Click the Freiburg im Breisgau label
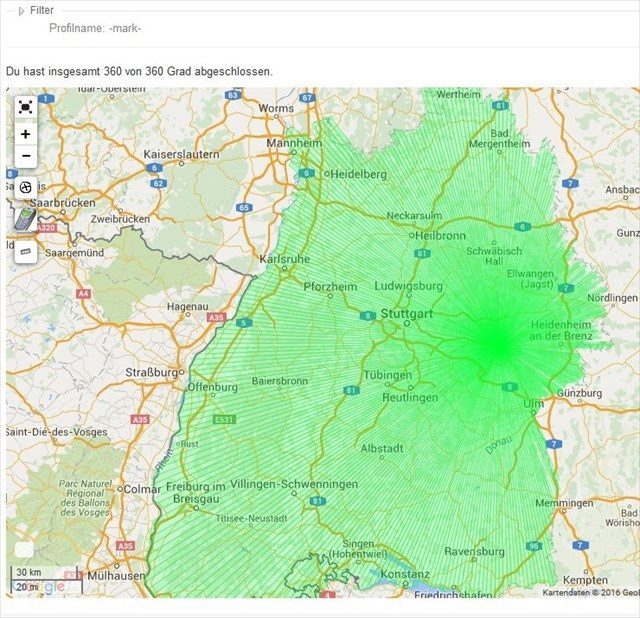Image resolution: width=640 pixels, height=618 pixels. coord(196,493)
